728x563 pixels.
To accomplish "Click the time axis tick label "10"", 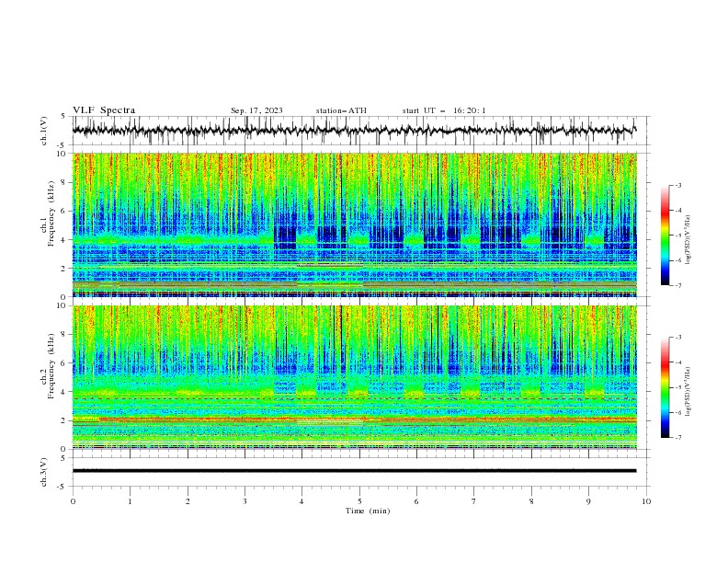I will [x=646, y=501].
